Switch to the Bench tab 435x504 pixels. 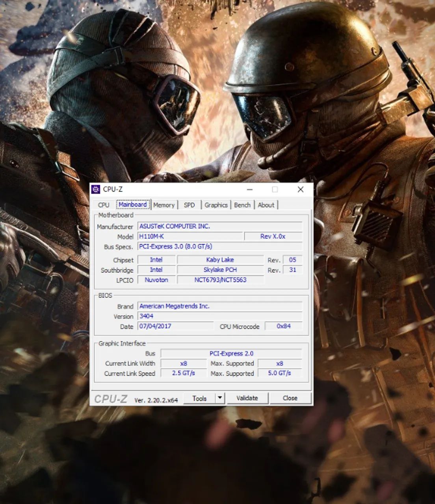(242, 205)
